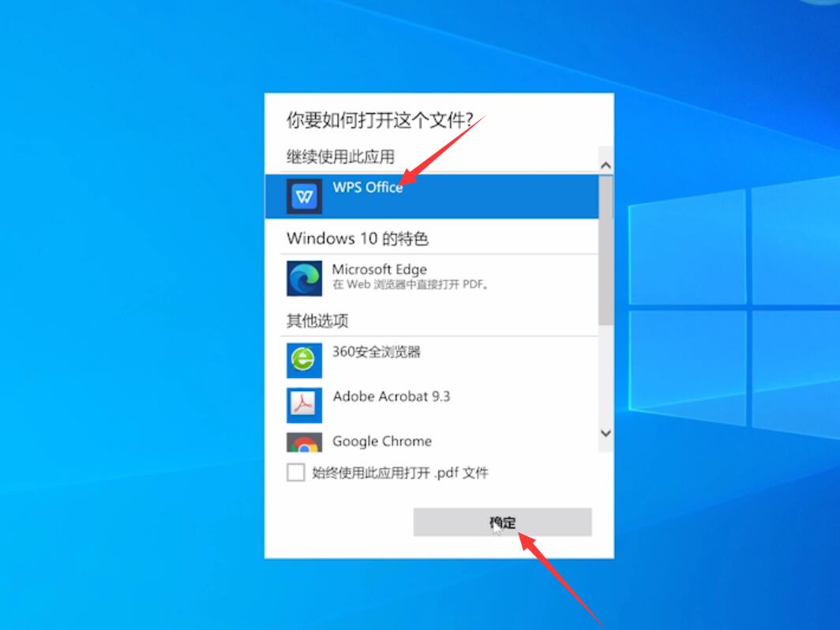The height and width of the screenshot is (630, 840).
Task: Select the Adobe Acrobat 9.3 label
Action: tap(392, 396)
